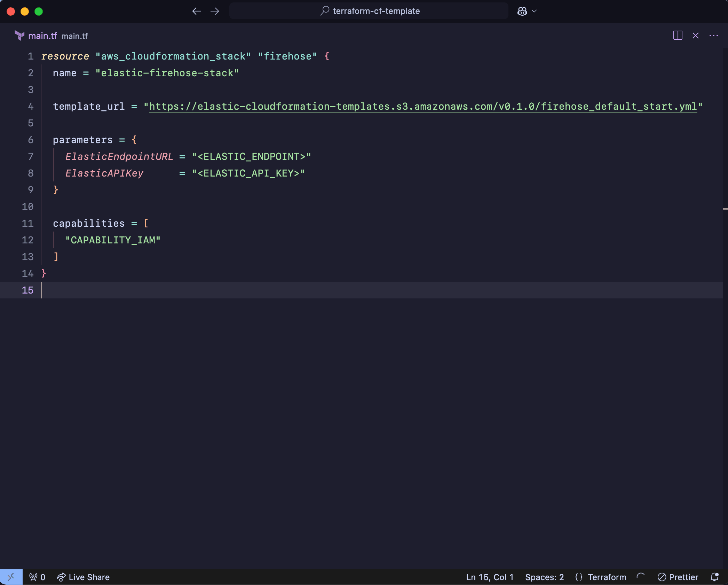Open the language mode selector showing Terraform
This screenshot has height=585, width=728.
click(602, 577)
